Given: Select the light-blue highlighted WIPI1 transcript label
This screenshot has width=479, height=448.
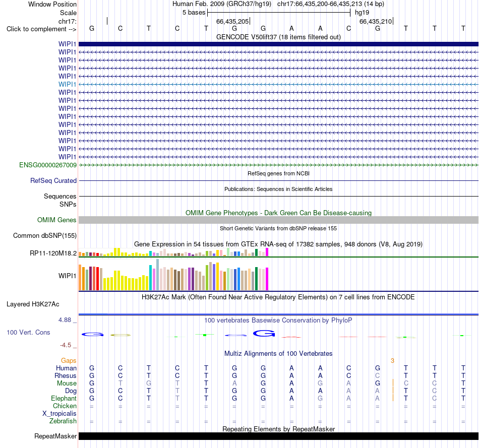Looking at the screenshot, I should point(67,84).
